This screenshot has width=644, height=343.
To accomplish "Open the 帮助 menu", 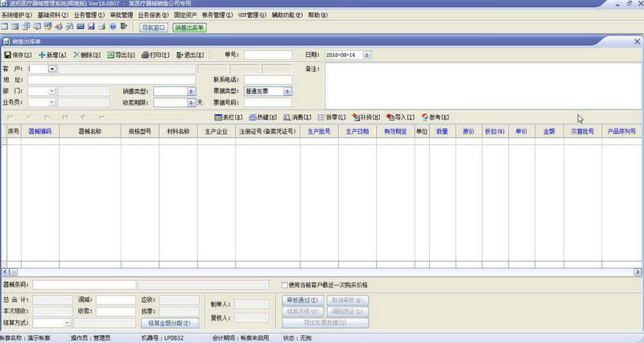I will point(318,14).
